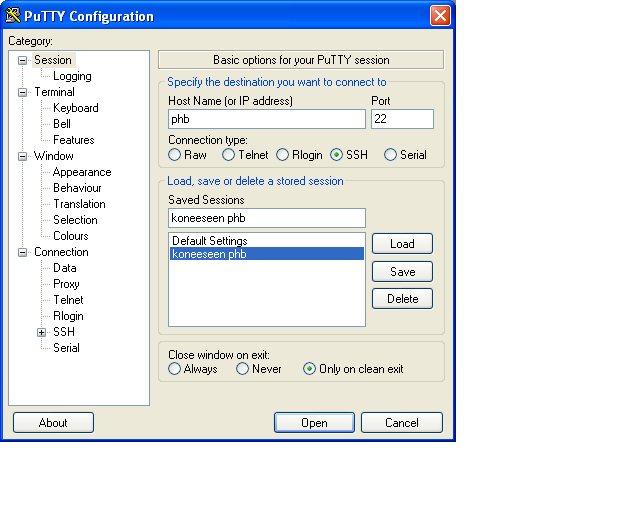Open the Logging category

pos(72,76)
